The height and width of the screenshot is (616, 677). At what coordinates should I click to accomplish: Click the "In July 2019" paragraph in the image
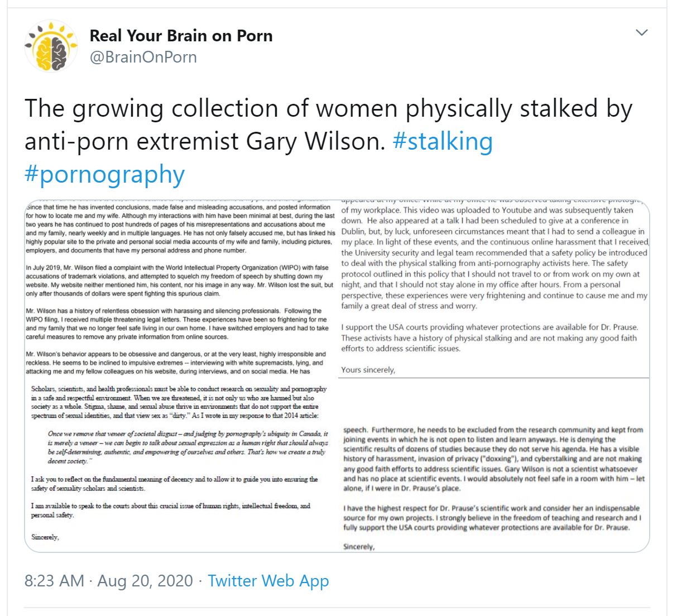click(x=176, y=280)
